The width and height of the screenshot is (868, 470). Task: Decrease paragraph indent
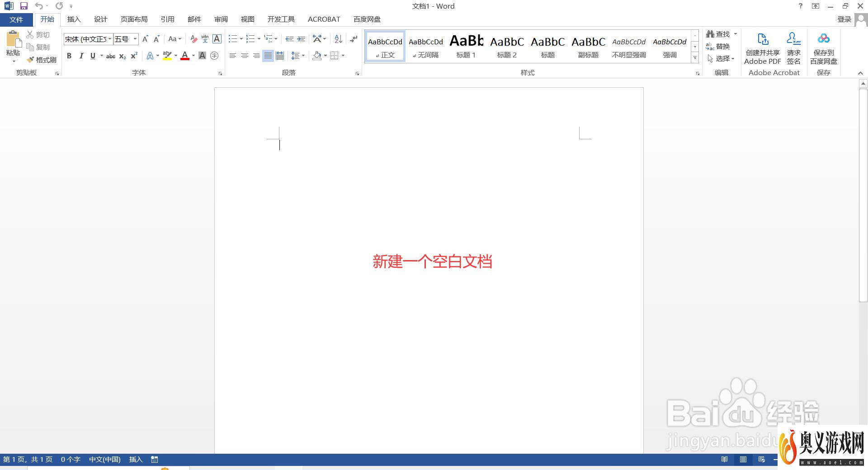(289, 39)
